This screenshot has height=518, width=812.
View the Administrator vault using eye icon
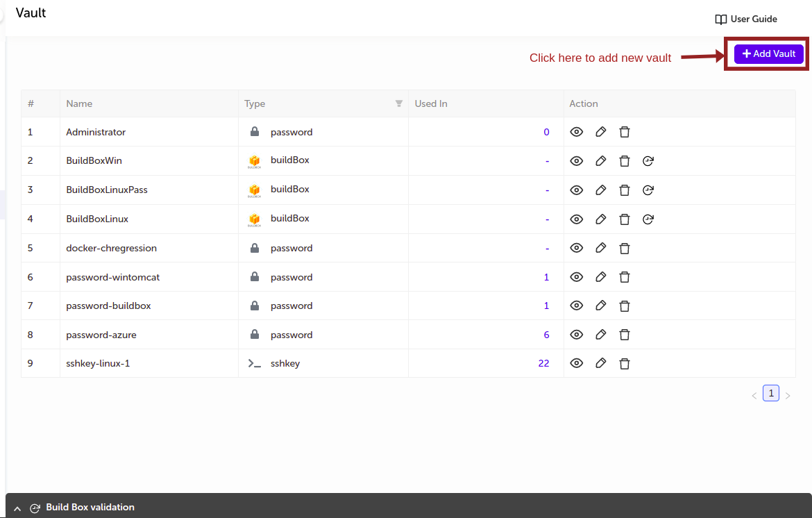point(576,132)
